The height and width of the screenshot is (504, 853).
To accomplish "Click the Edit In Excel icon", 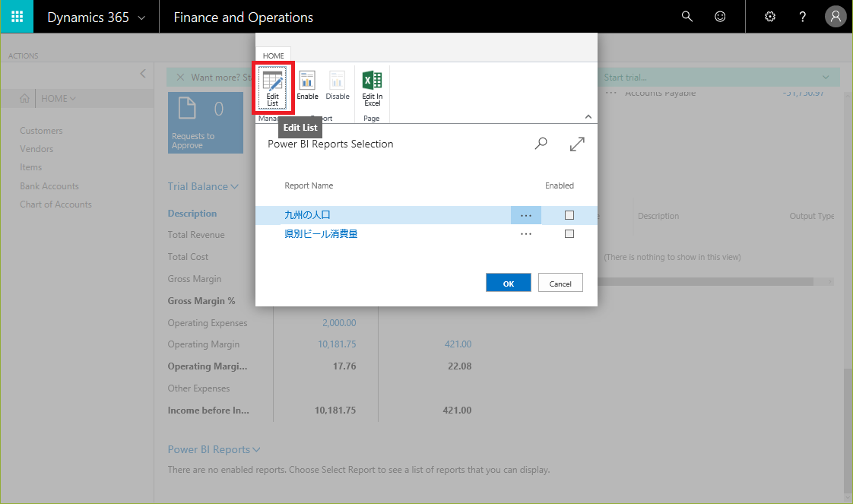I will [372, 88].
